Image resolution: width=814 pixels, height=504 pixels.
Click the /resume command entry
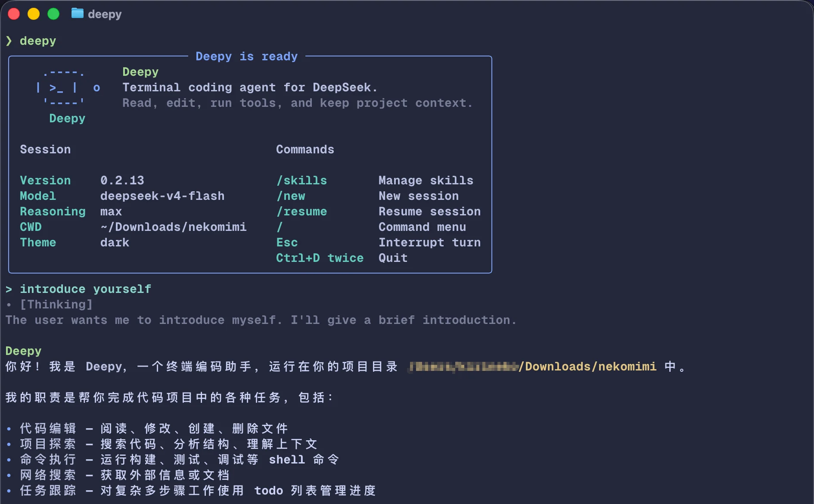coord(301,212)
